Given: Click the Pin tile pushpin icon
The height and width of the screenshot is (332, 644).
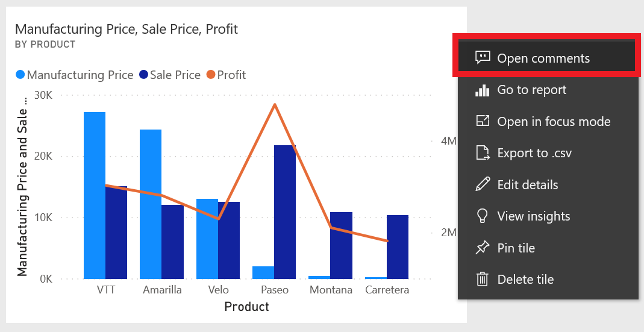Looking at the screenshot, I should click(x=482, y=248).
